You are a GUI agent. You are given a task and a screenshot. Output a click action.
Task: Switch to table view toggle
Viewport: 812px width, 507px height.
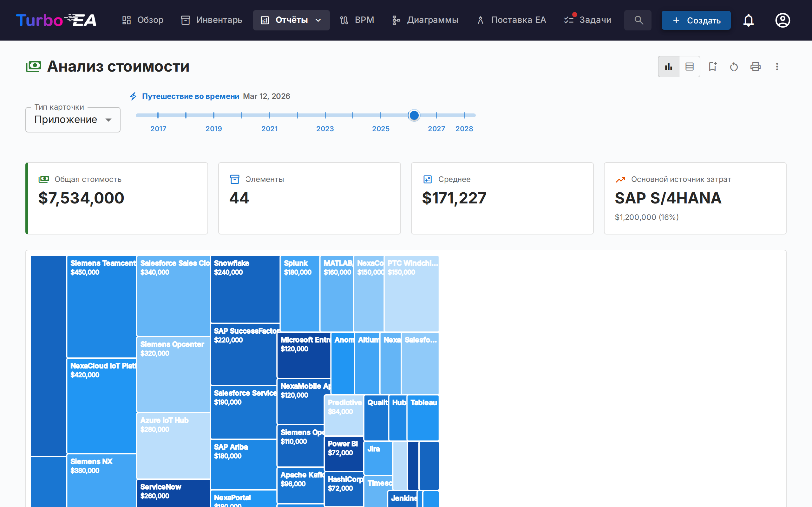pos(690,67)
